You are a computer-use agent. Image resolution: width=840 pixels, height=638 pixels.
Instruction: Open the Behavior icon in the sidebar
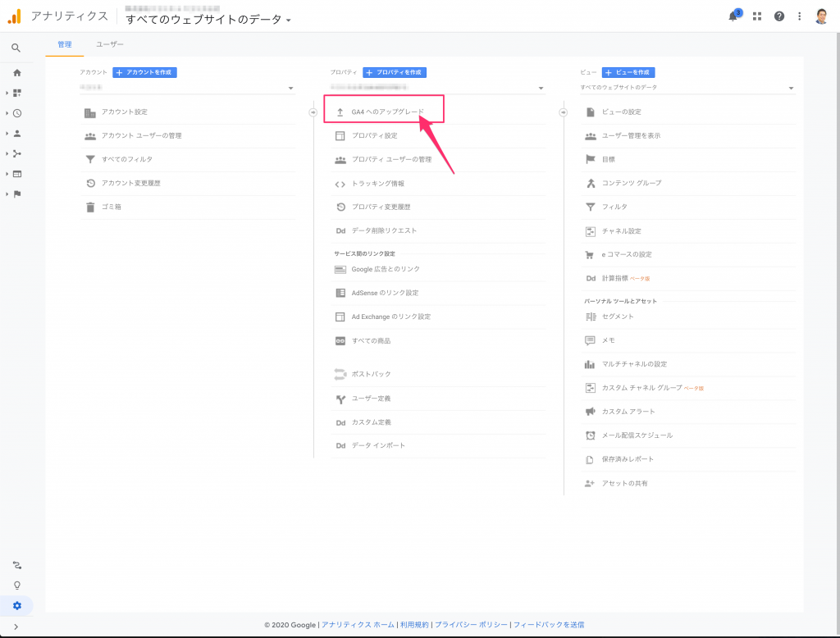(x=17, y=174)
